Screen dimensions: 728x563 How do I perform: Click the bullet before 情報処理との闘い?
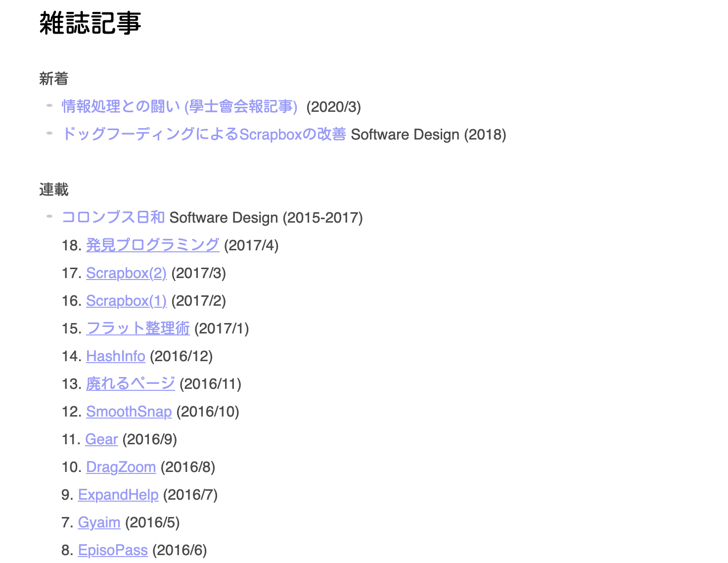click(x=49, y=105)
